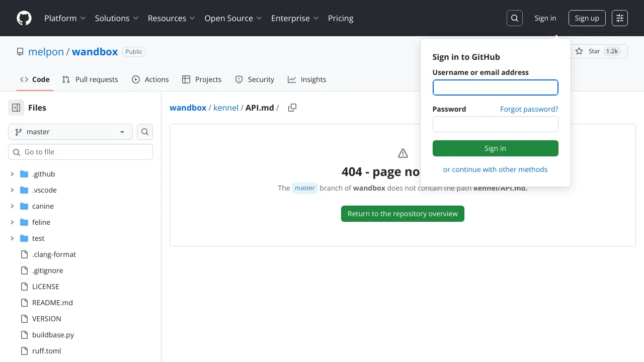
Task: Click the test folder icon
Action: pyautogui.click(x=24, y=238)
